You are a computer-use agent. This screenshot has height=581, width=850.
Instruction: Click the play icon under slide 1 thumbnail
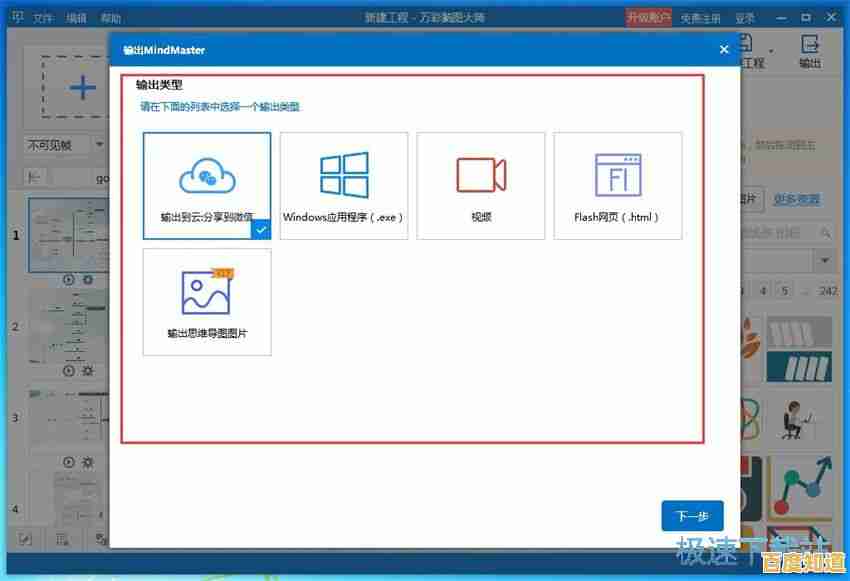click(67, 278)
